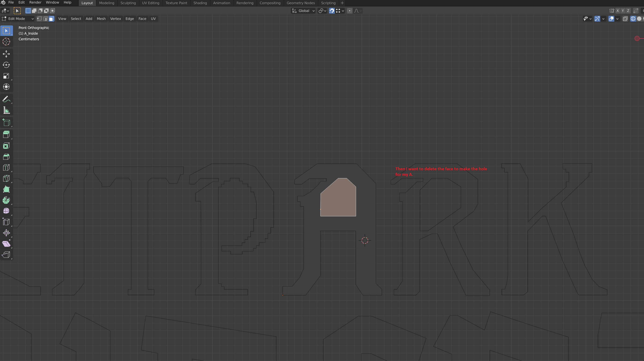Select the Smooth tool
Screen dimensions: 644x361
pos(6,211)
